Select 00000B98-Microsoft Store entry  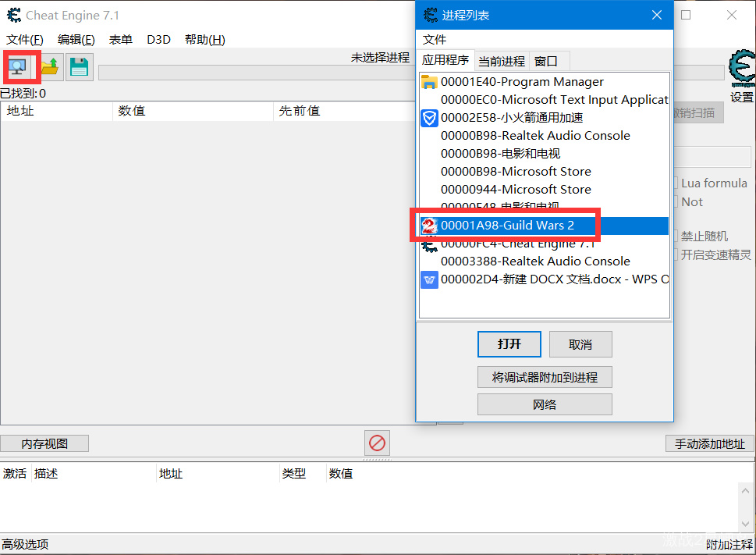click(545, 172)
